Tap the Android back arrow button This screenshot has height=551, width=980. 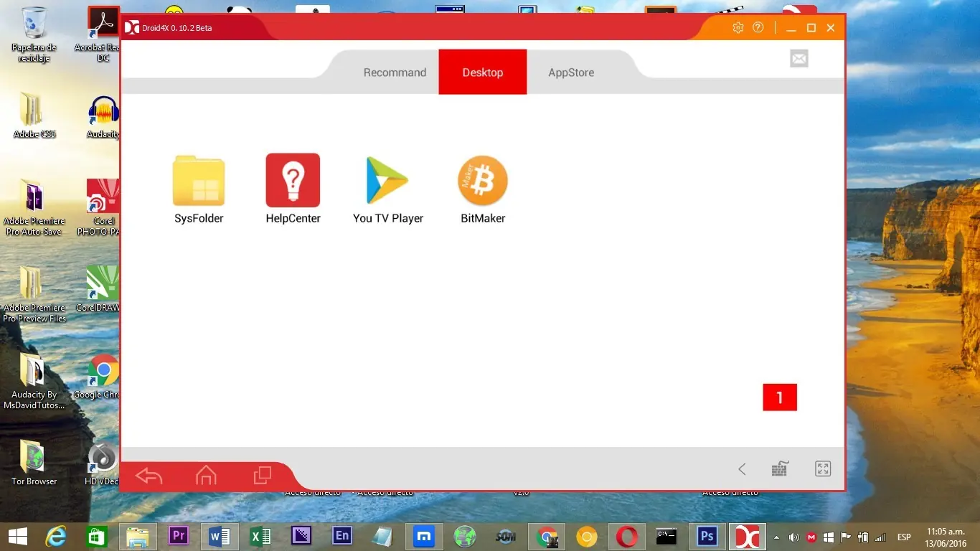(x=149, y=475)
